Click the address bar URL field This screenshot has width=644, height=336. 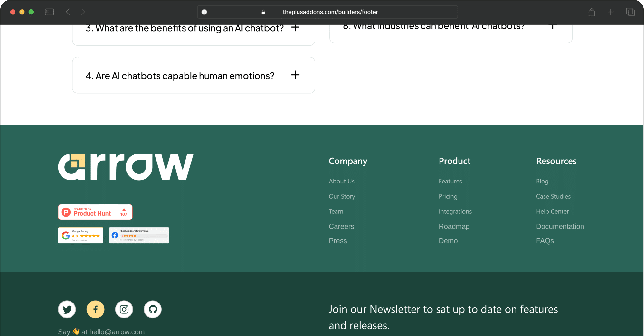pyautogui.click(x=330, y=12)
